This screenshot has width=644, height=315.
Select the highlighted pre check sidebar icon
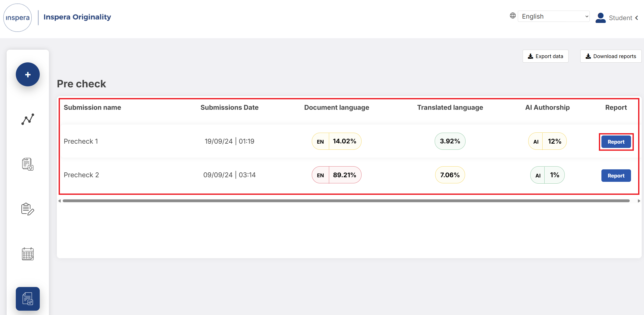pos(28,299)
